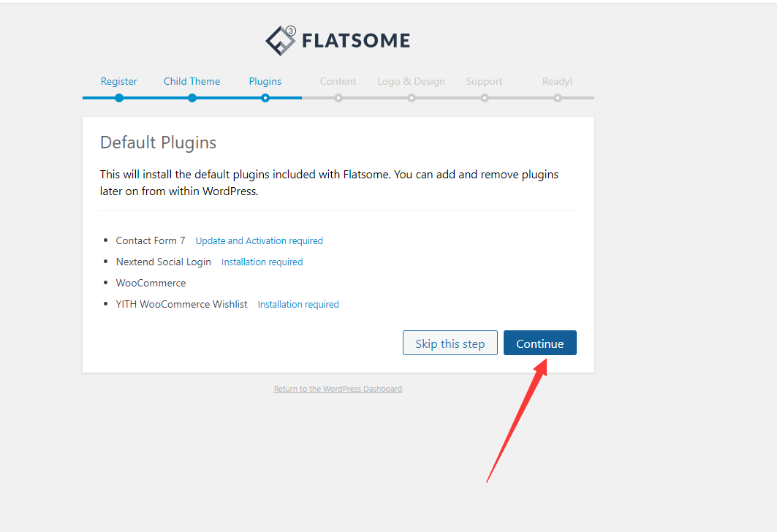Click Installation required link for Nextend Social Login
This screenshot has height=532, width=777.
pyautogui.click(x=262, y=262)
